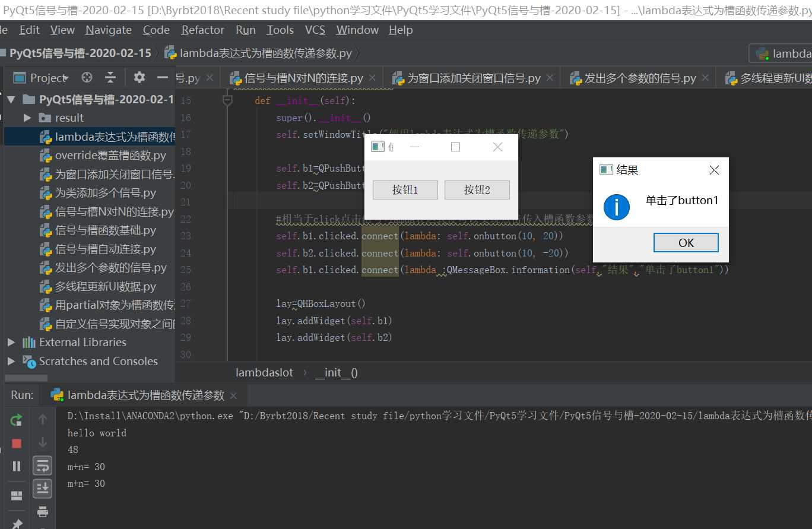812x529 pixels.
Task: Open the restore layout icon in the Run panel
Action: [x=17, y=496]
